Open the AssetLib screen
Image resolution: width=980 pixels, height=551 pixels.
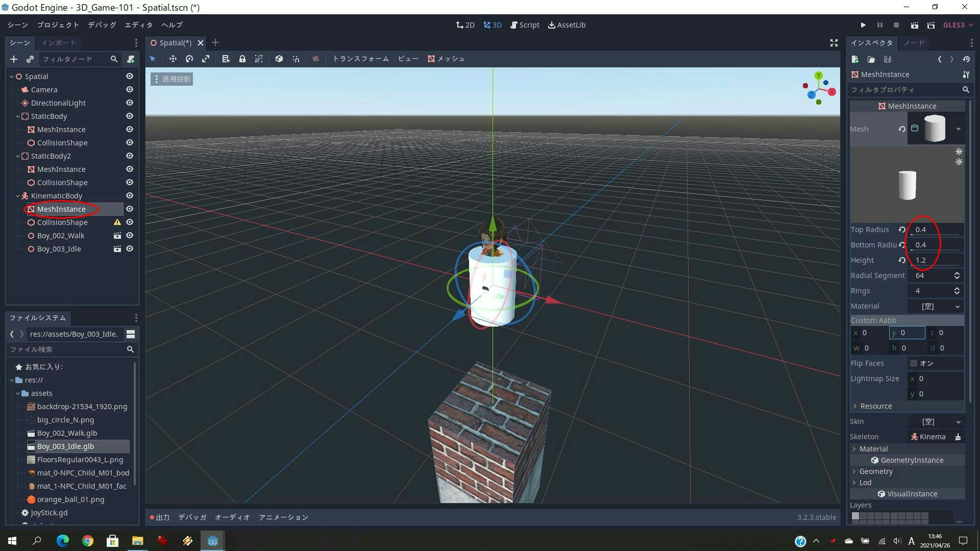567,24
